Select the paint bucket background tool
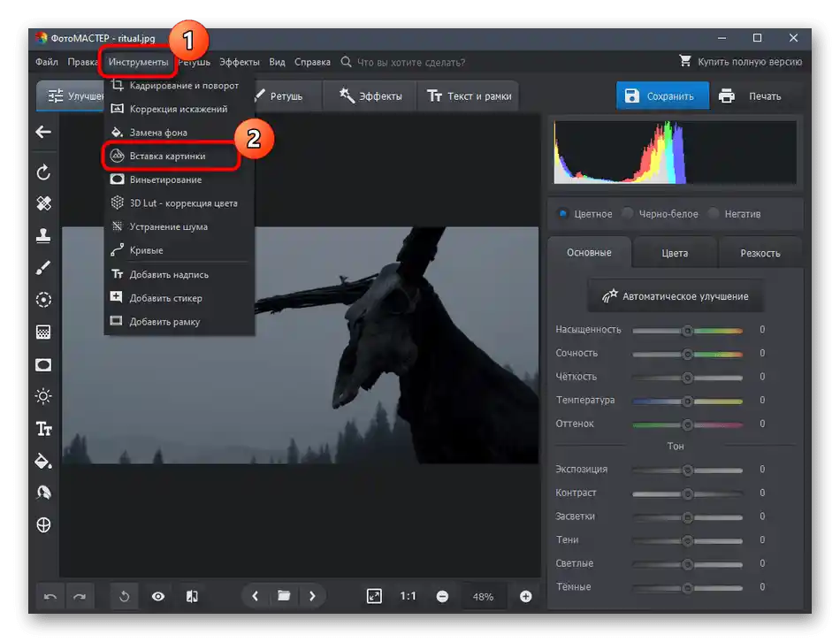840x642 pixels. coord(43,462)
